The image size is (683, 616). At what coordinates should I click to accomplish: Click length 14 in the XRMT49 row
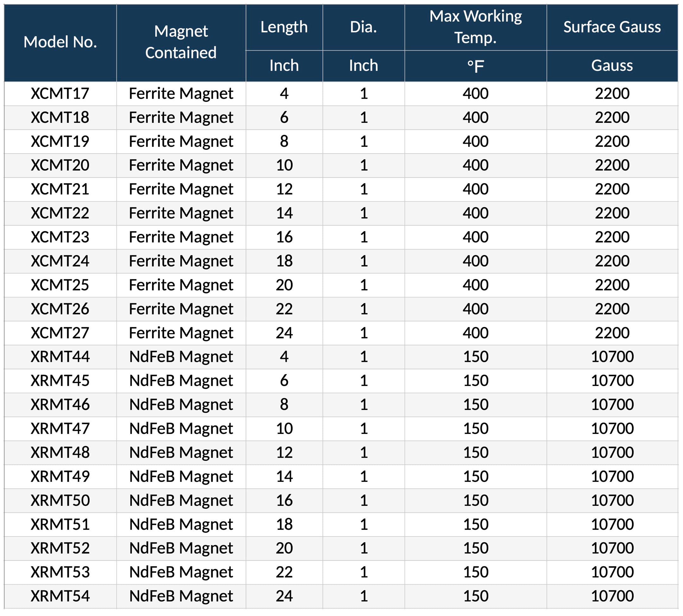click(284, 477)
